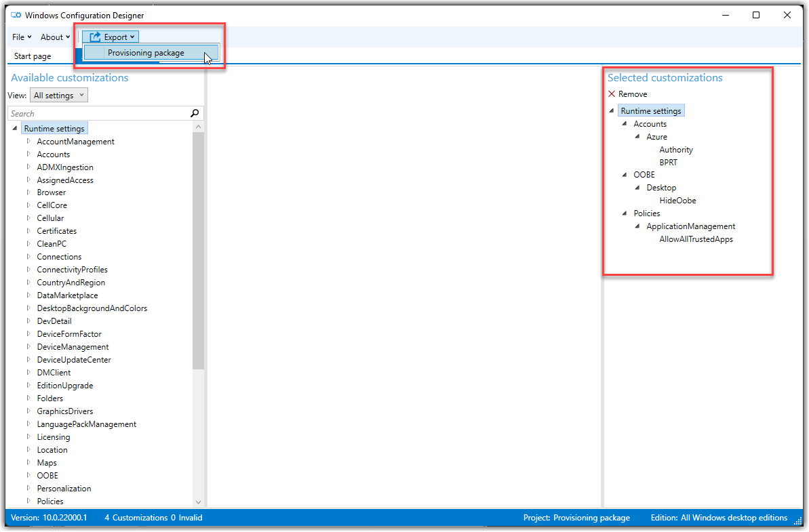Select OOBE in Available customizations
The image size is (809, 532).
point(47,476)
